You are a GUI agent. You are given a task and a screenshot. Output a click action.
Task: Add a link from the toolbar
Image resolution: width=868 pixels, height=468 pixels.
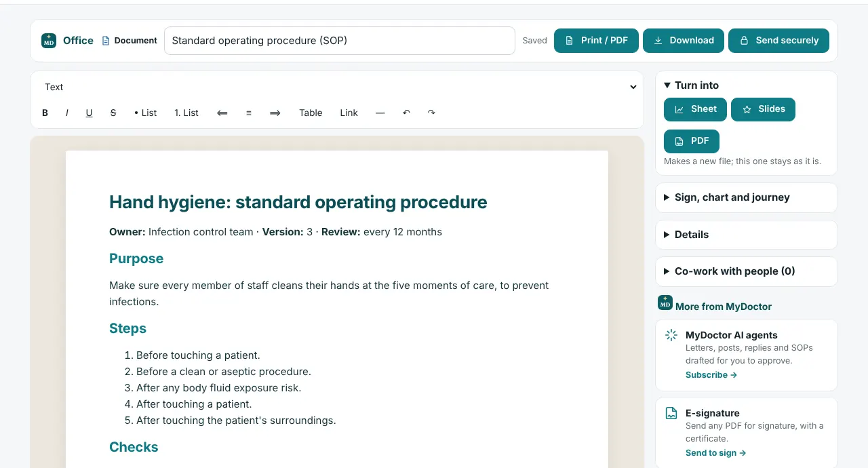click(349, 113)
